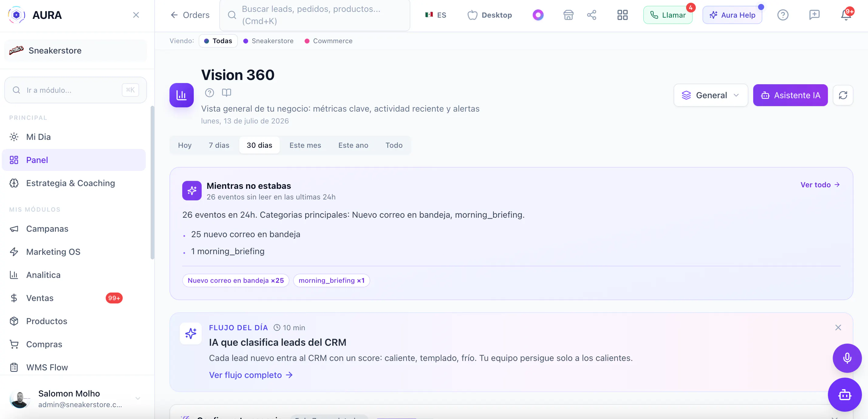Switch the ES language selector
Screen dimensions: 868x419
click(435, 15)
